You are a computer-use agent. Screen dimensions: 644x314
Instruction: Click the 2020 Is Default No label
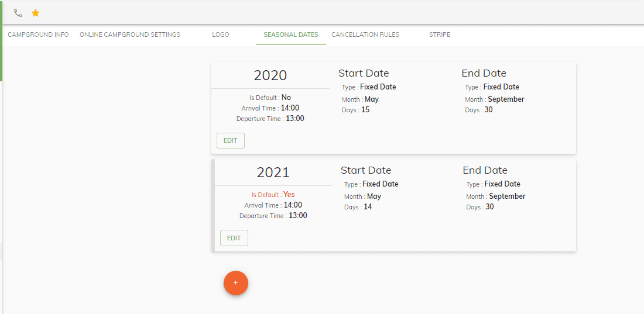point(270,98)
